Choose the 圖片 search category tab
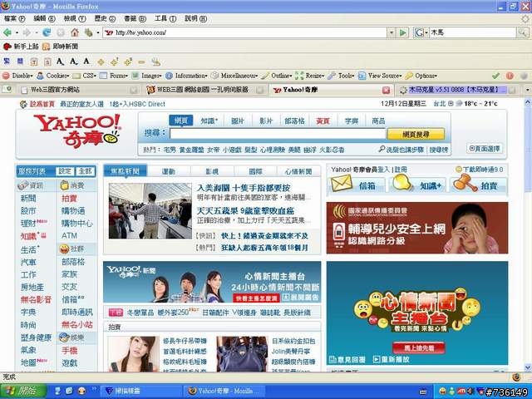Screen dimensions: 532x399 pyautogui.click(x=238, y=121)
